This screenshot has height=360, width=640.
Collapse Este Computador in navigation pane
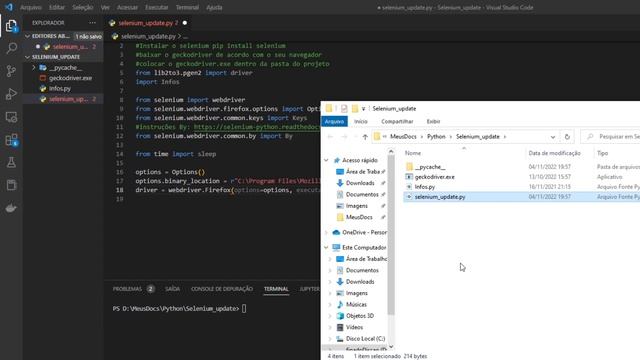point(327,247)
